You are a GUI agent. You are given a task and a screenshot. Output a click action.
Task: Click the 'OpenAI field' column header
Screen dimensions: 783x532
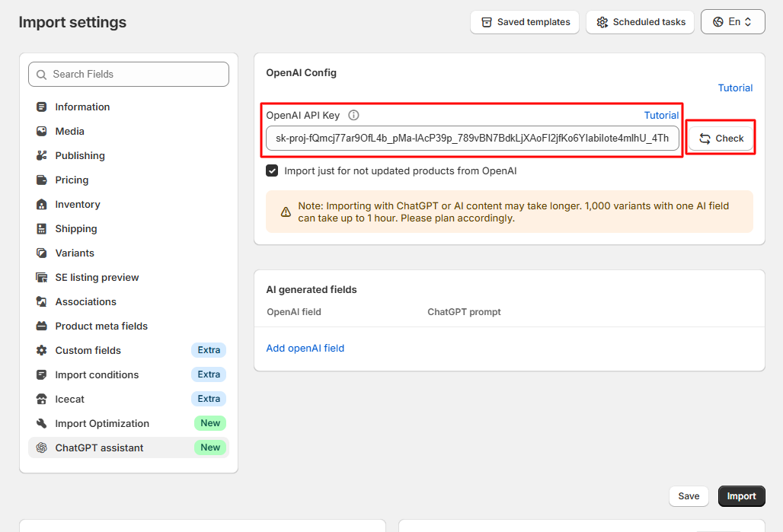tap(294, 312)
